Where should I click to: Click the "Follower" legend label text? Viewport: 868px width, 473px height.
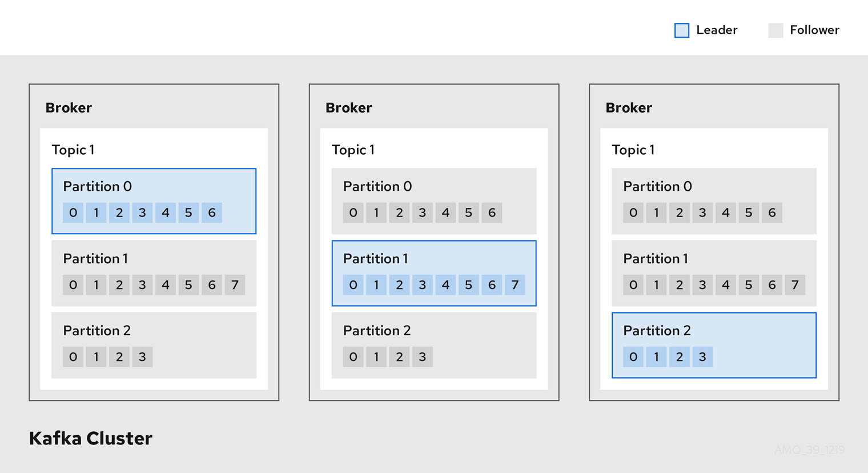pos(814,30)
